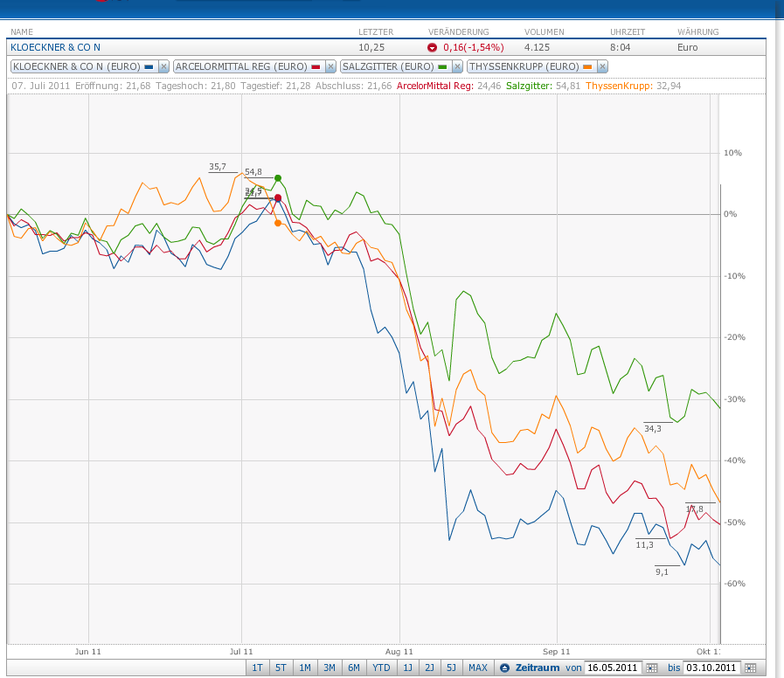Screen dimensions: 784x678
Task: Click the red down arrow change indicator
Action: coord(432,47)
